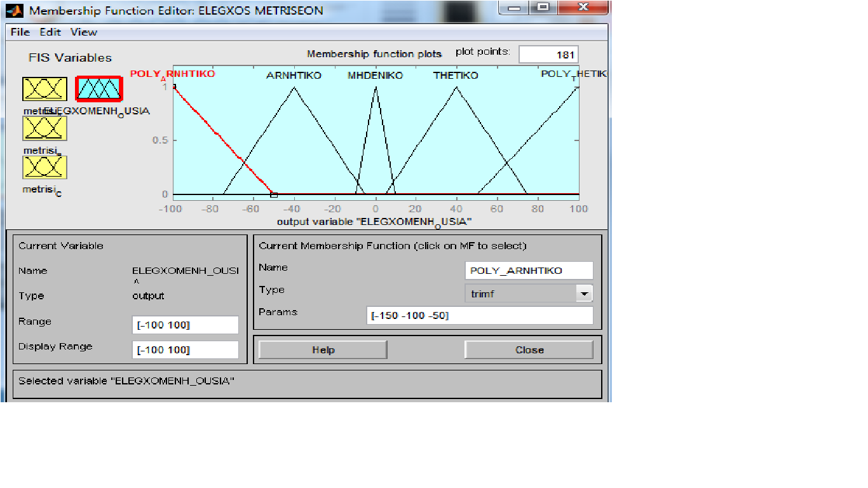Maximize the Membership Function Editor window
This screenshot has width=868, height=488.
click(543, 7)
